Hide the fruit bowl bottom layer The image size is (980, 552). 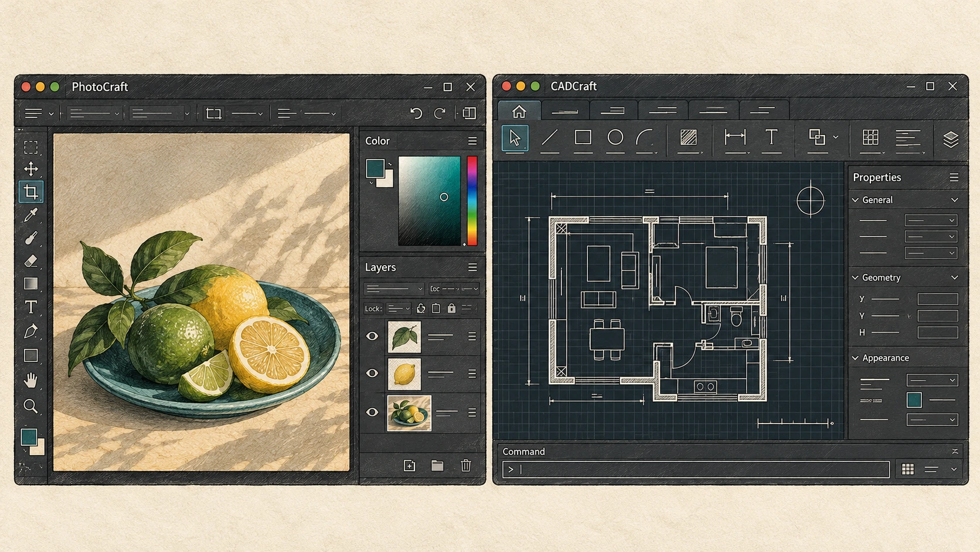[372, 412]
